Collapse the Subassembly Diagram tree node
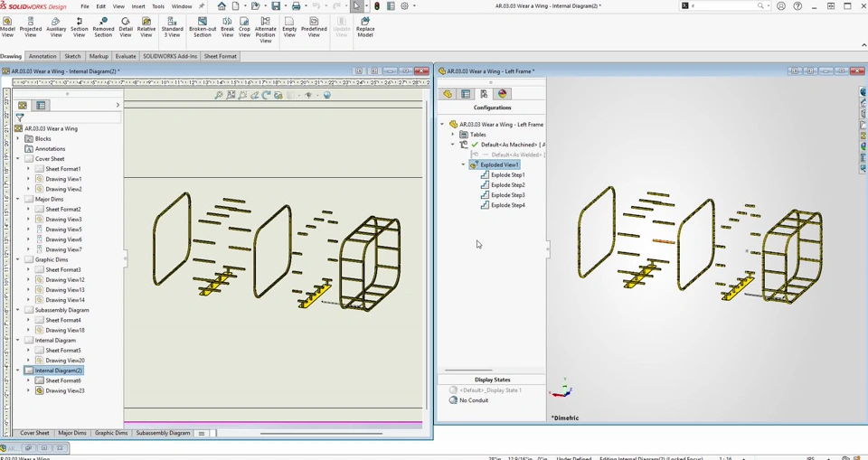Screen dimensions: 868x460 [x=18, y=310]
